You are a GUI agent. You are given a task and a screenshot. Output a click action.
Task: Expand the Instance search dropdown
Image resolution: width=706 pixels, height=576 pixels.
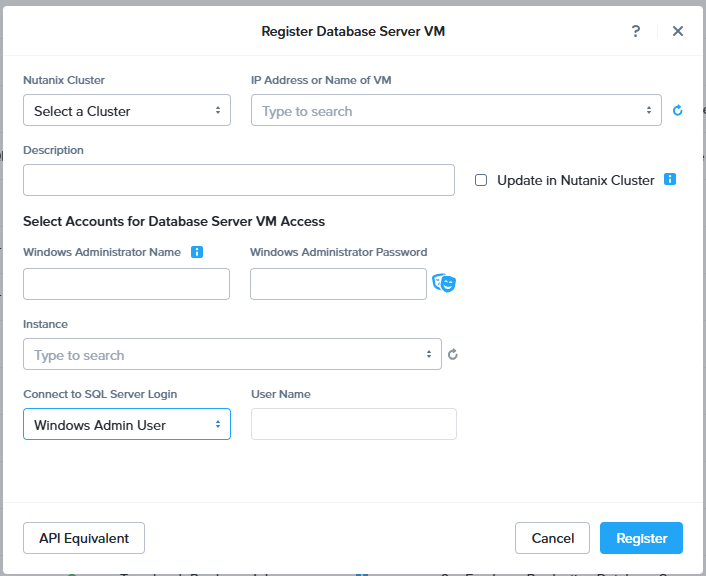click(232, 355)
